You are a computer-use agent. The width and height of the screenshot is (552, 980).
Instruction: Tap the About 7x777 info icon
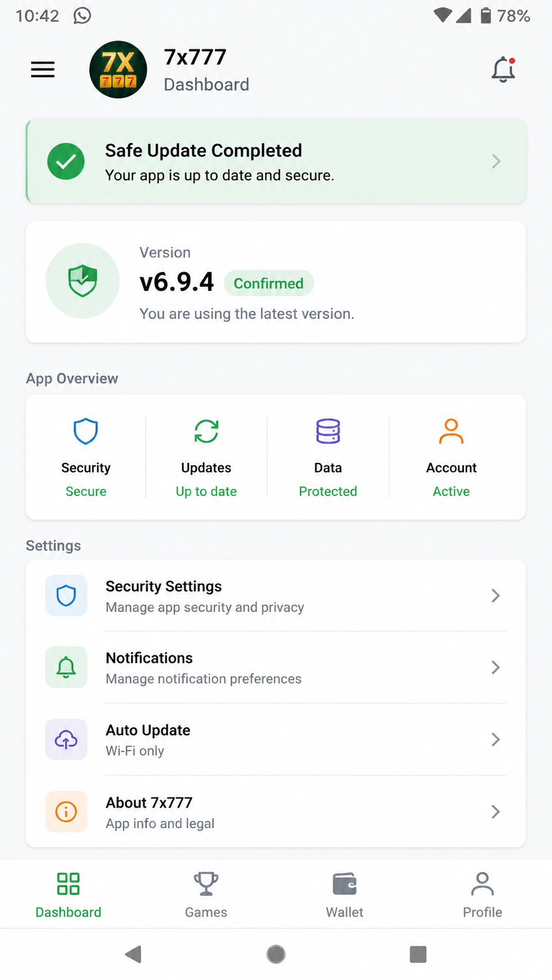pyautogui.click(x=66, y=812)
